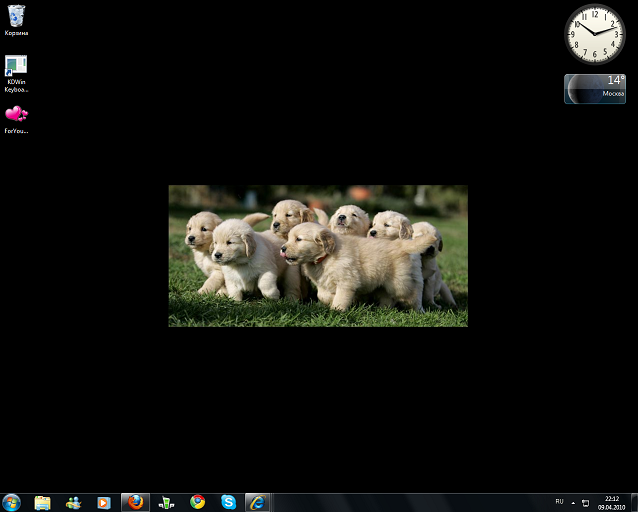The width and height of the screenshot is (638, 512).
Task: Expand the hidden system tray icons arrow
Action: click(x=573, y=502)
